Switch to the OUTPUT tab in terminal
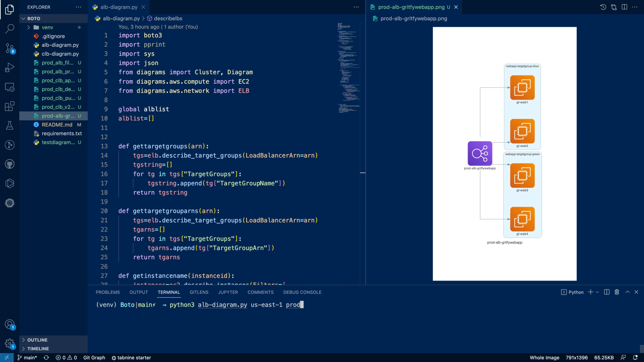 click(138, 292)
